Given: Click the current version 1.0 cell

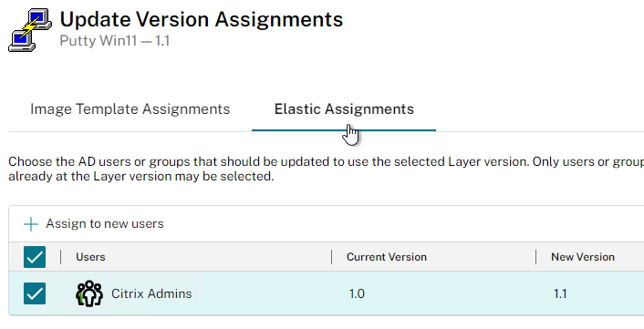Looking at the screenshot, I should coord(357,293).
